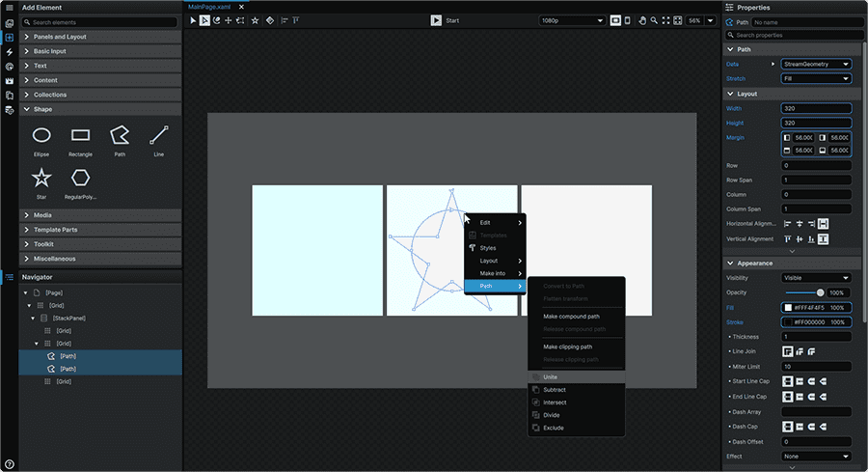Click the move cross tool in toolbar

[228, 20]
